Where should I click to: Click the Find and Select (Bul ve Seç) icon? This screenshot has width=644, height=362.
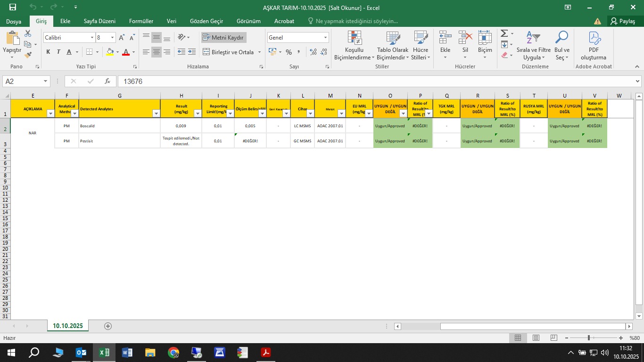[561, 39]
